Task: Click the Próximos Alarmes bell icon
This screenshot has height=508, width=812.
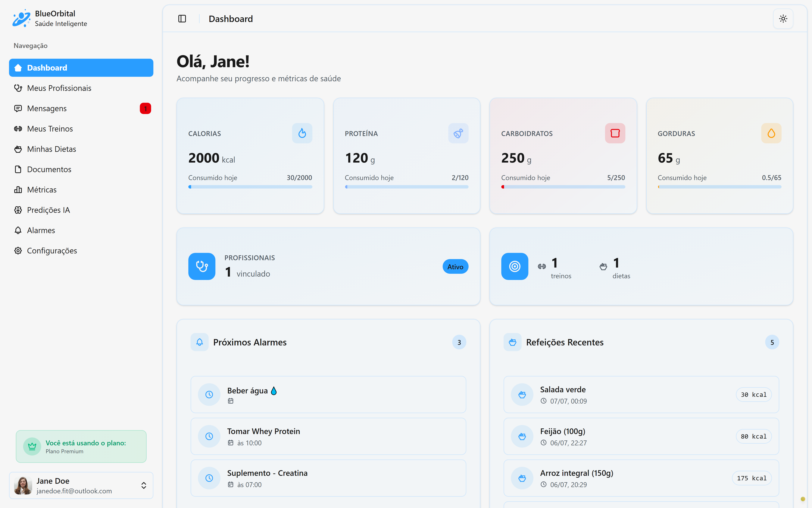Action: click(200, 342)
